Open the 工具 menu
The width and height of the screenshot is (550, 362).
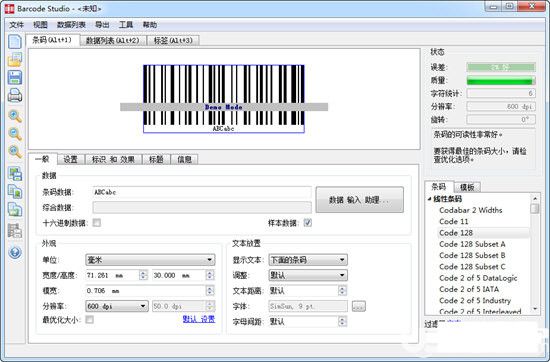(126, 25)
